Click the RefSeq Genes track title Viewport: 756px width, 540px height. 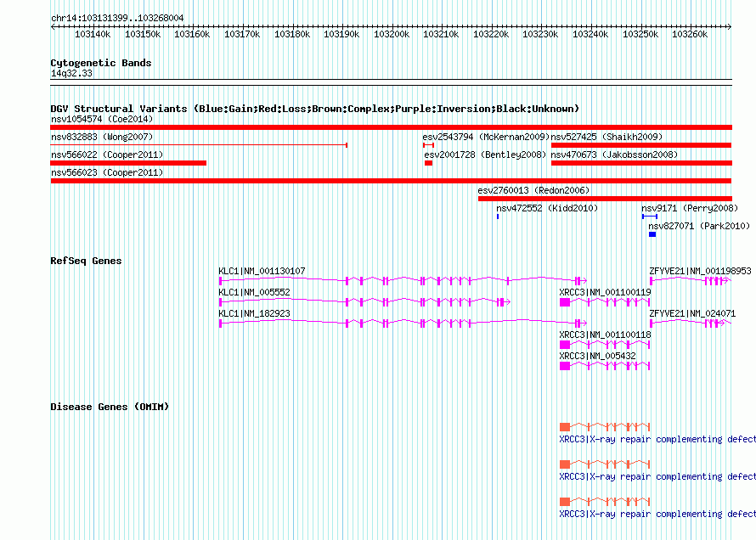tap(86, 262)
